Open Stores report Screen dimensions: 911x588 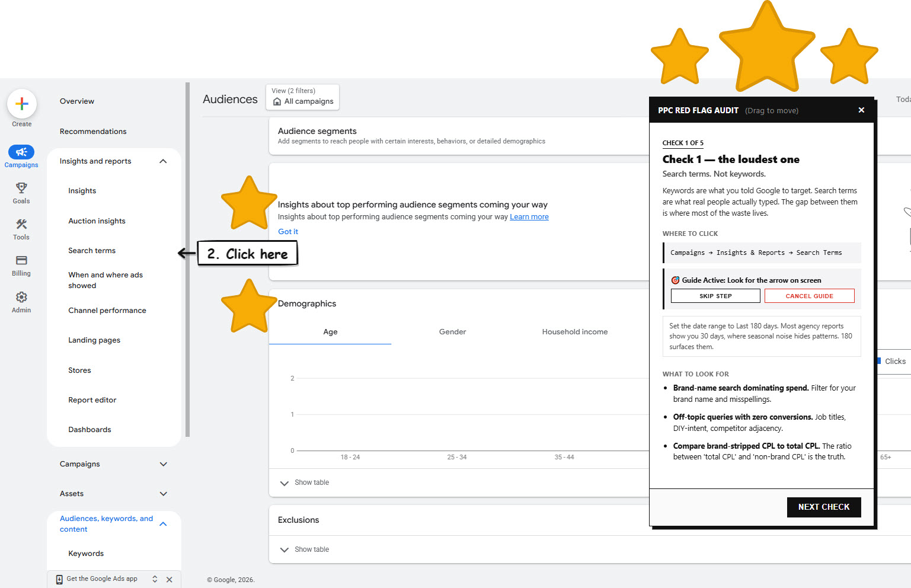click(x=79, y=370)
